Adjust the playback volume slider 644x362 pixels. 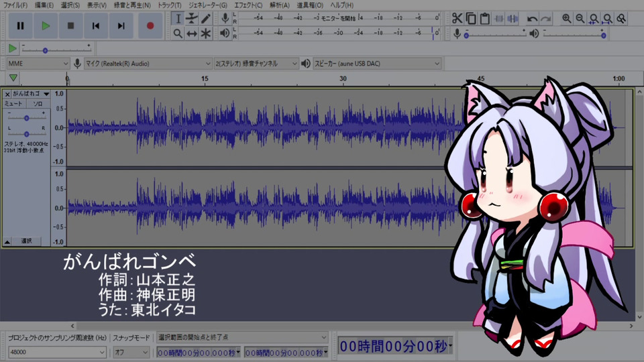(574, 36)
